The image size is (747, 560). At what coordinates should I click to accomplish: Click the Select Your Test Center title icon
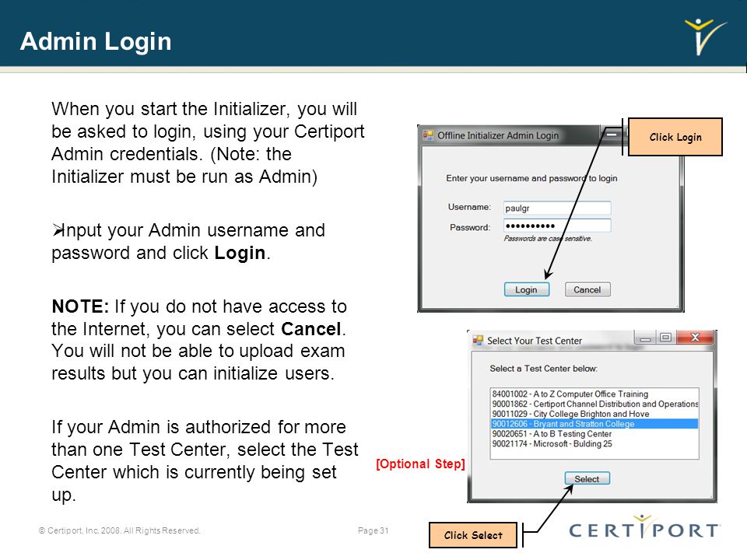point(477,341)
